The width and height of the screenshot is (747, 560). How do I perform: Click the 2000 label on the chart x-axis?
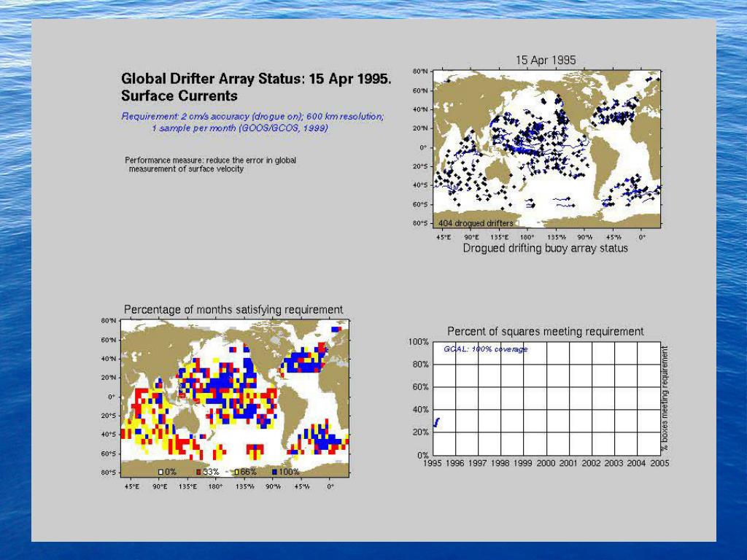tap(546, 463)
